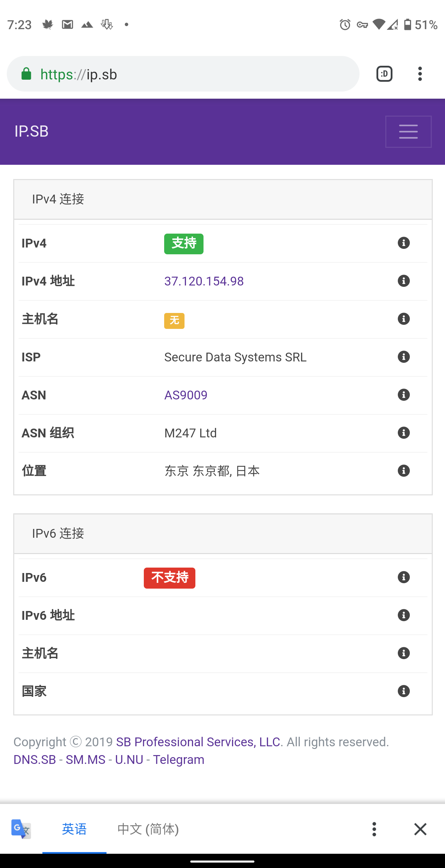Click info icon beside M247 Ltd

click(404, 433)
